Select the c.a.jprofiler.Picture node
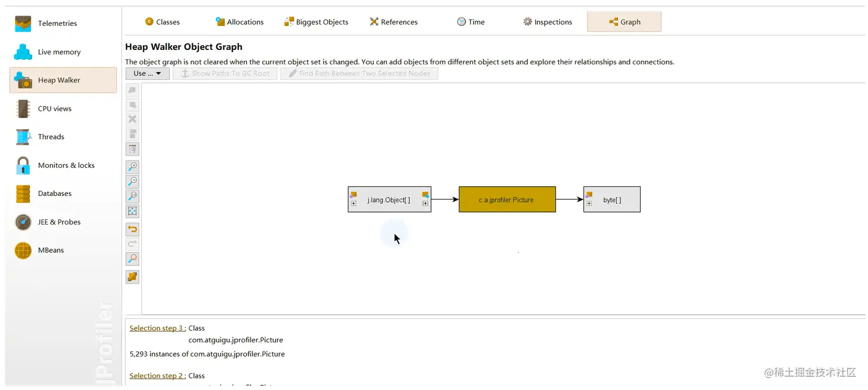This screenshot has width=868, height=390. (x=507, y=199)
